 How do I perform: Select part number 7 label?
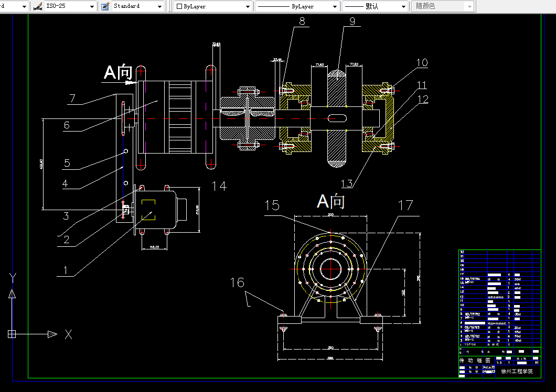point(72,98)
